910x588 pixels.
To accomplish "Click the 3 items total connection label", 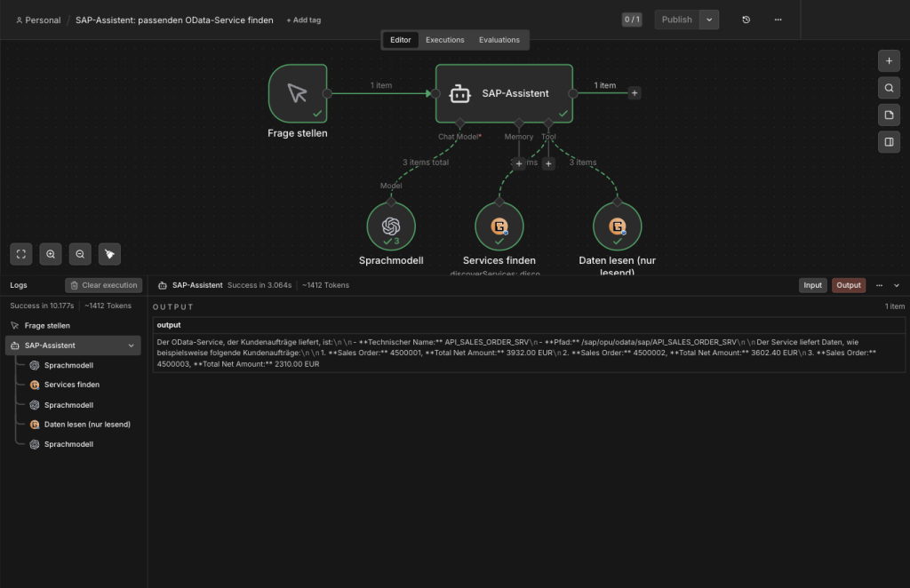I will click(x=426, y=163).
